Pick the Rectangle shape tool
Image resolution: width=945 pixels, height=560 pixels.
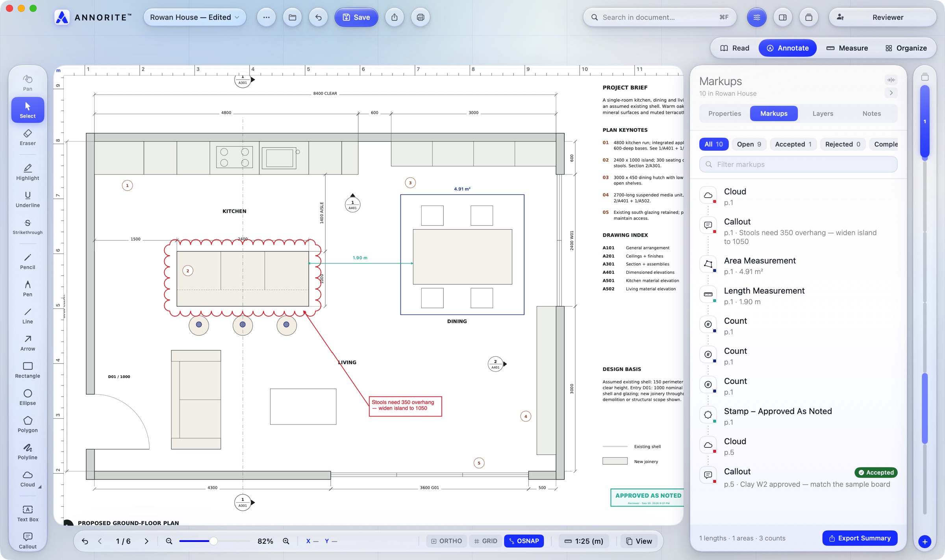click(28, 370)
